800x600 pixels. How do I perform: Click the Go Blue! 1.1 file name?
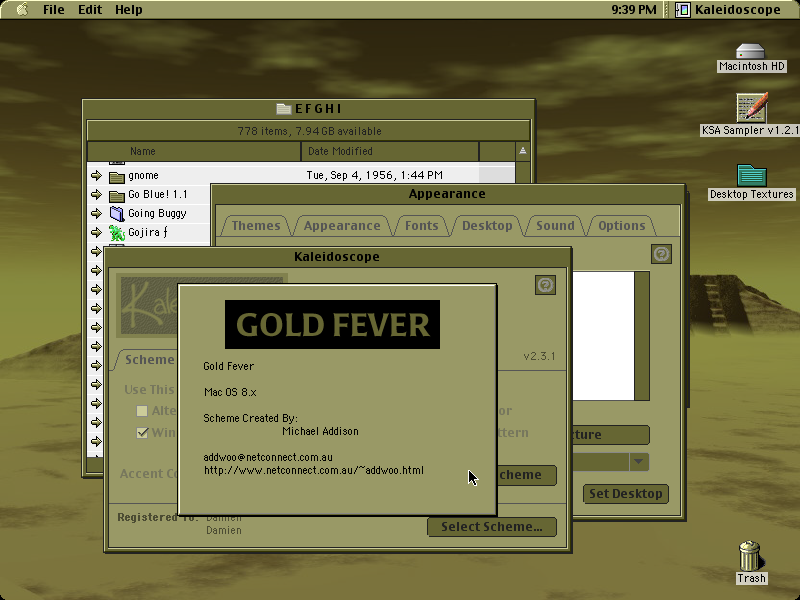[158, 194]
